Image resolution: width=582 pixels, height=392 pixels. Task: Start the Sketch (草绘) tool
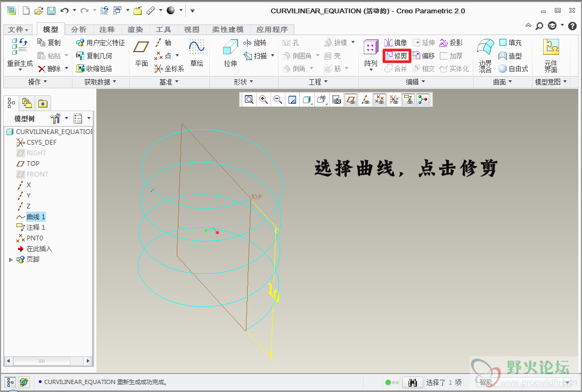196,54
